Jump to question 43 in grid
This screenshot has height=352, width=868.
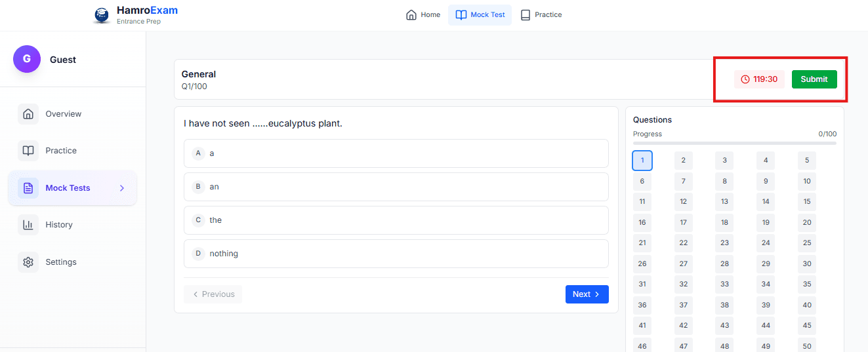[x=724, y=326]
